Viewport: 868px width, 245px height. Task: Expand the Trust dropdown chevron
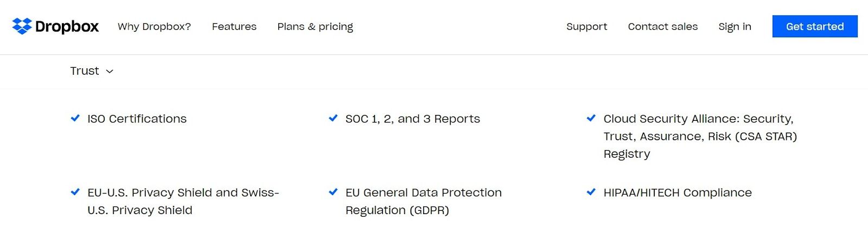110,72
